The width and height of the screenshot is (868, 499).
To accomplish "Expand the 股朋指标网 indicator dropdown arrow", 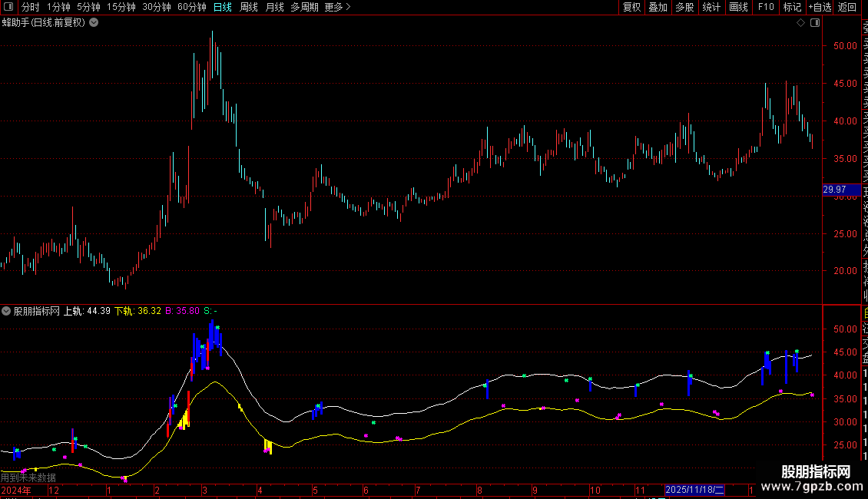I will (6, 311).
